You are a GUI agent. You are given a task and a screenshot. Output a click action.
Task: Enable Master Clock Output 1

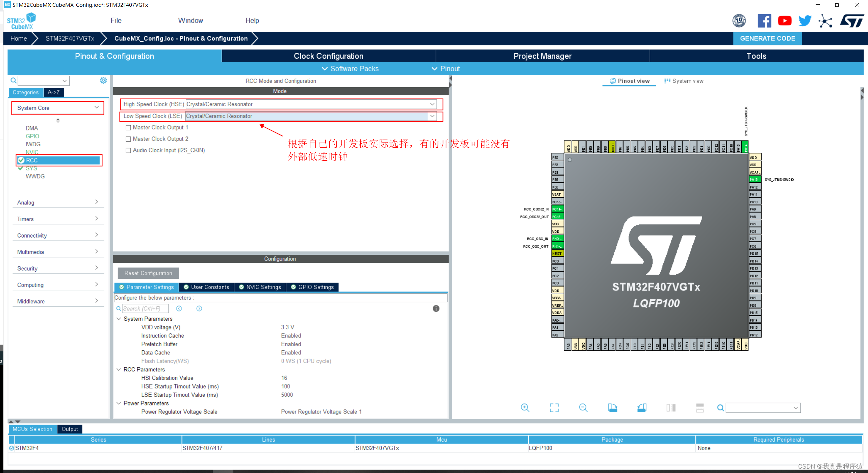pos(128,128)
